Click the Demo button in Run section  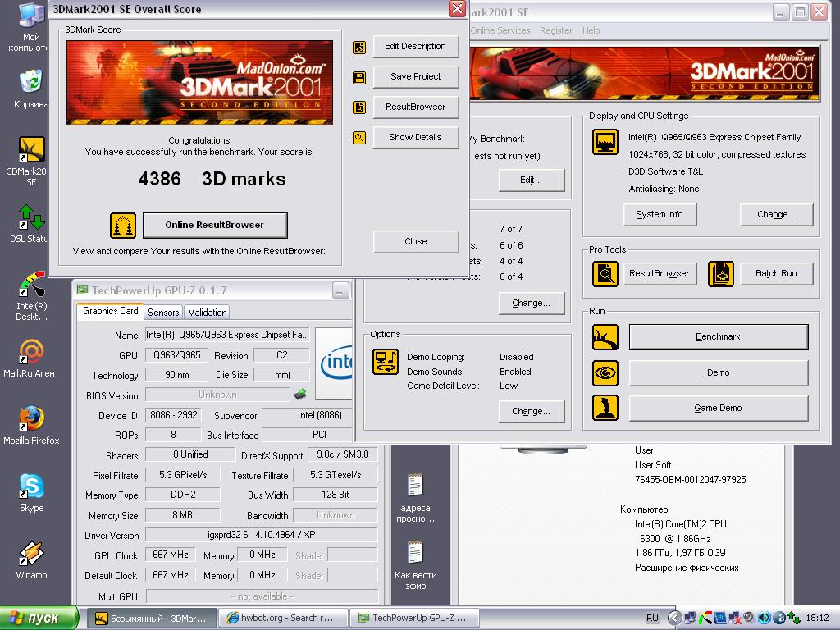(x=719, y=373)
